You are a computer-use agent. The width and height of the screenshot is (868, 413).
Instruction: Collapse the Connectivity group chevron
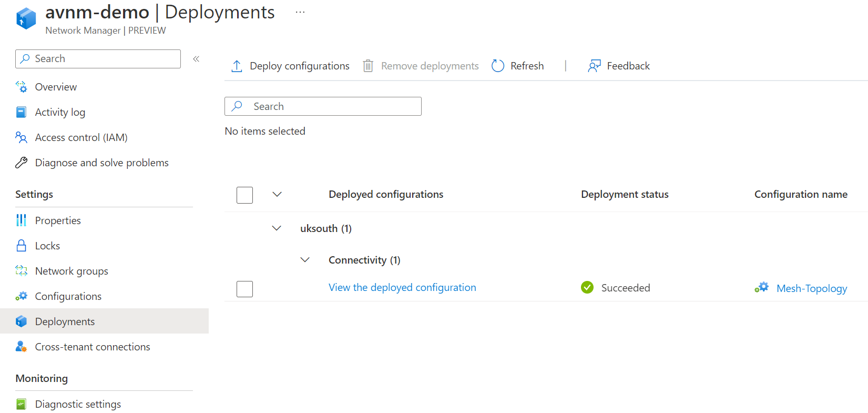[x=305, y=260]
